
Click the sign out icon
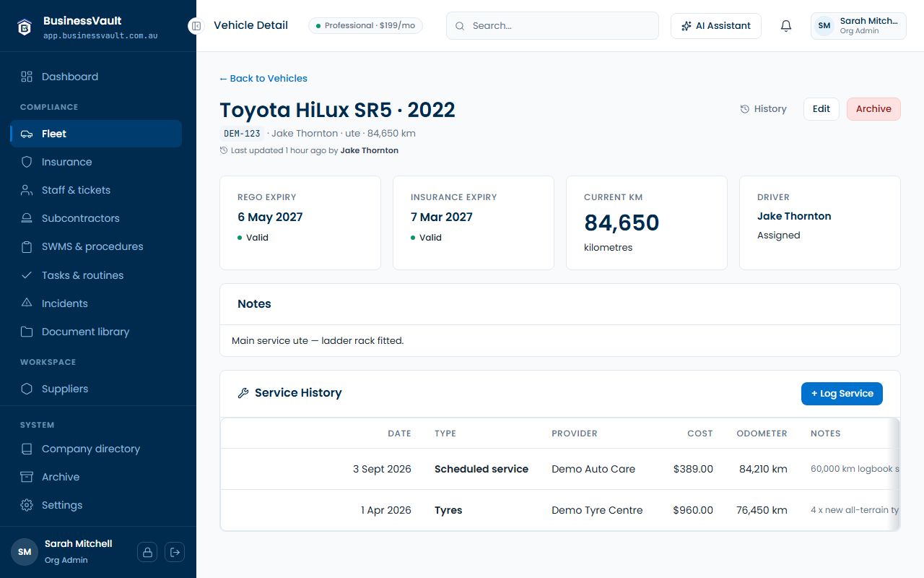(x=175, y=552)
